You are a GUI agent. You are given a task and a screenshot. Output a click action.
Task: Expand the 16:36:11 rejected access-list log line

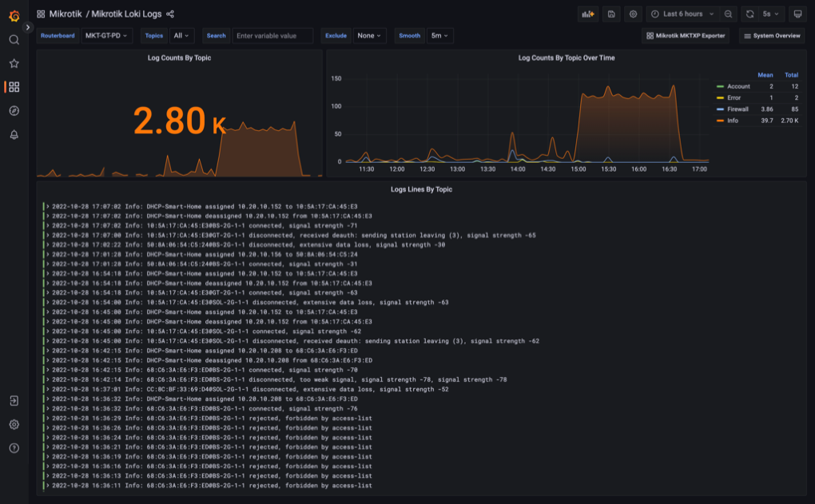click(47, 486)
